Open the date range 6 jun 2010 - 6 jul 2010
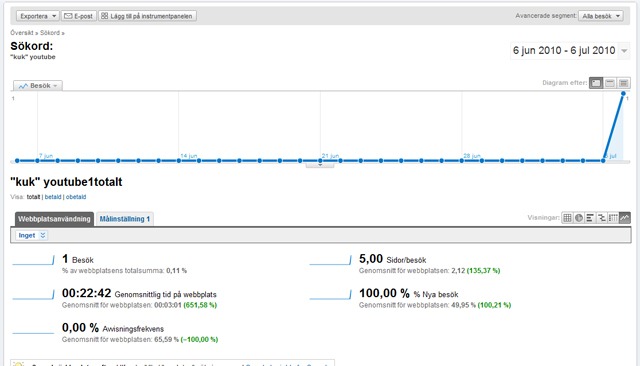 pos(570,51)
